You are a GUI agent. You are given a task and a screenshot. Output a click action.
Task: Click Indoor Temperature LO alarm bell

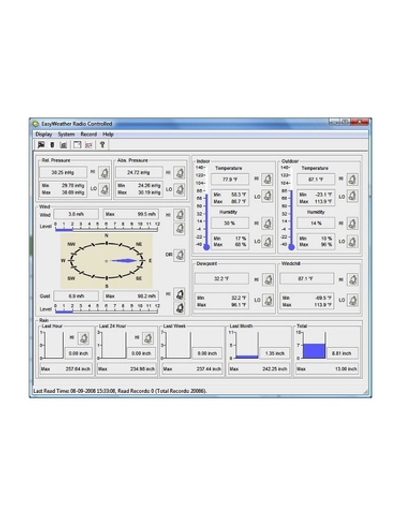tap(267, 196)
